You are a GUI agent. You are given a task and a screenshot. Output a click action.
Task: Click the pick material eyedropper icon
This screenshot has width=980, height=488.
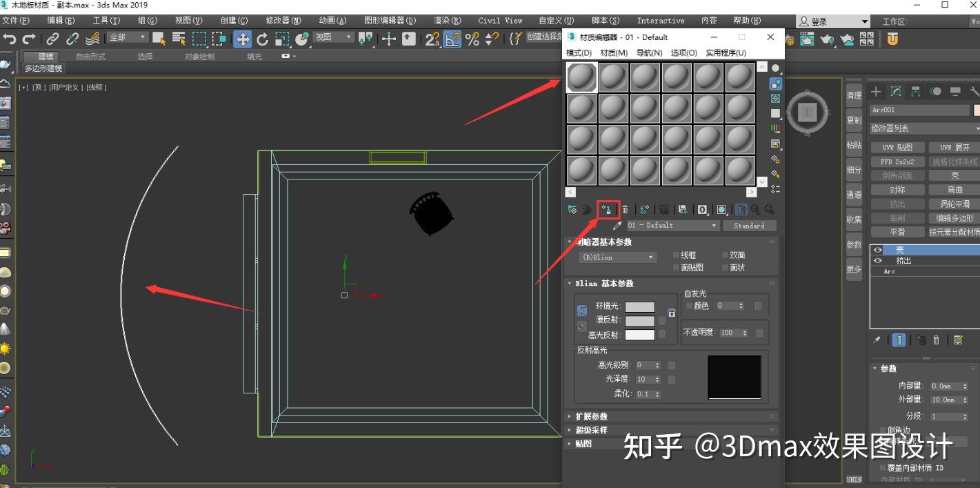(x=617, y=225)
